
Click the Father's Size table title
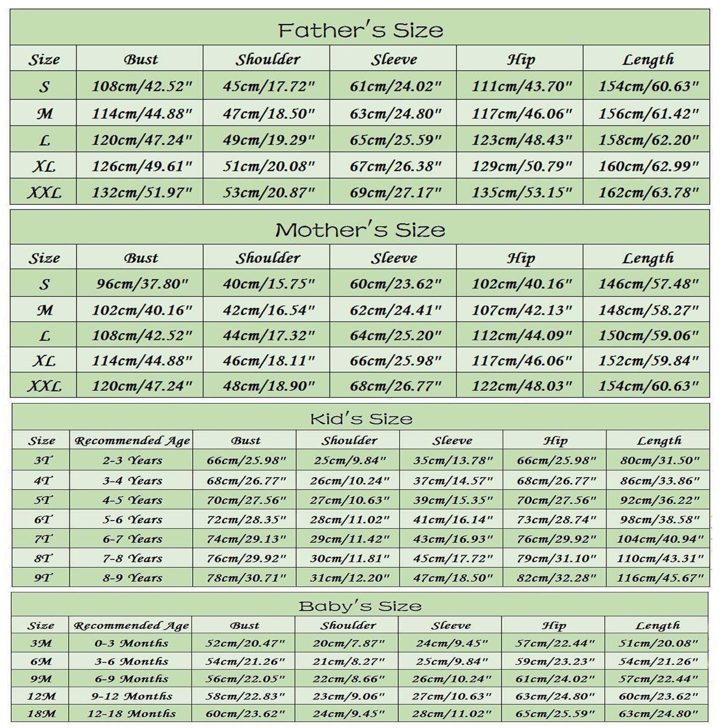click(360, 30)
